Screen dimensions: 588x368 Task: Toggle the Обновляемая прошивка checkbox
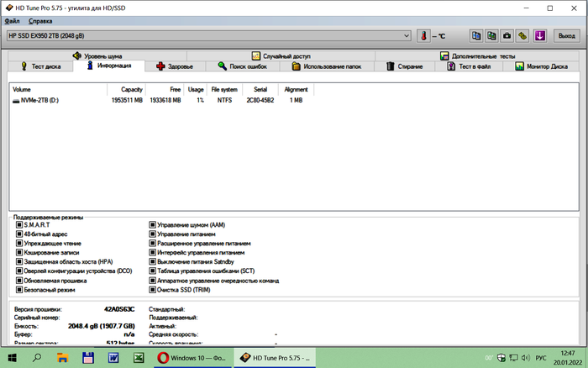19,281
